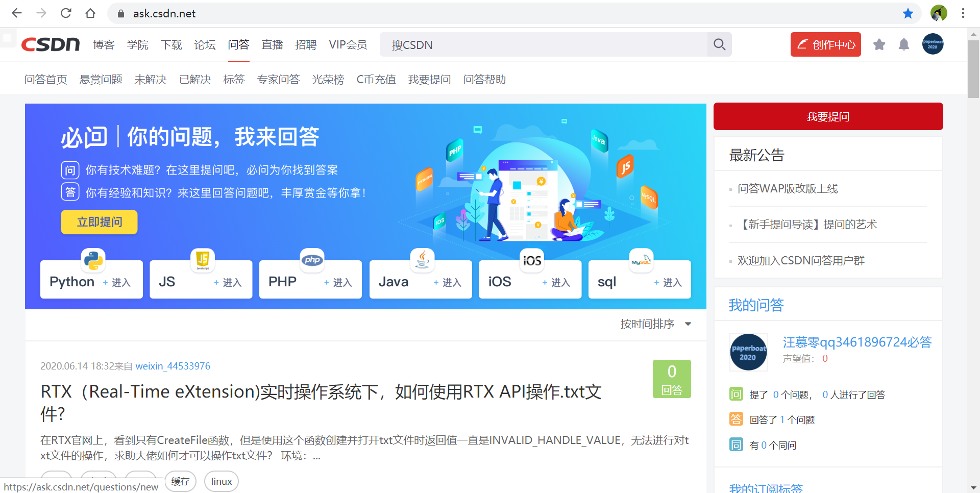Viewport: 980px width, 493px height.
Task: Click the PHP logo icon
Action: 312,260
